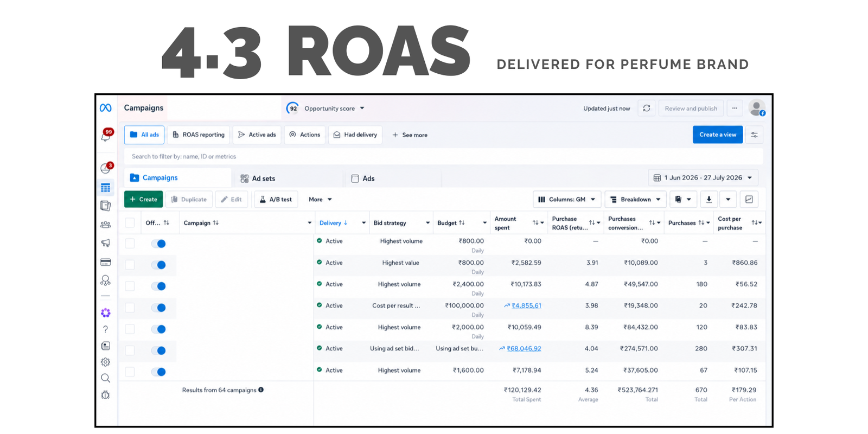The image size is (868, 434).
Task: Open the A/B test button
Action: 276,200
